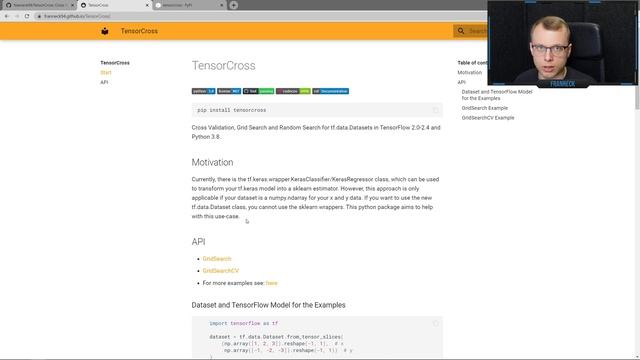This screenshot has height=360, width=640.
Task: Click the TensorCross logo icon in header
Action: pos(105,31)
